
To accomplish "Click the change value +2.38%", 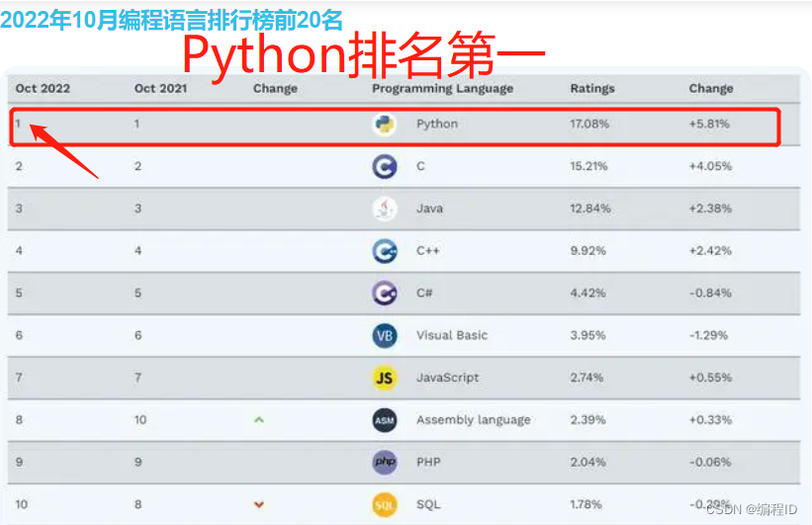I will tap(710, 209).
